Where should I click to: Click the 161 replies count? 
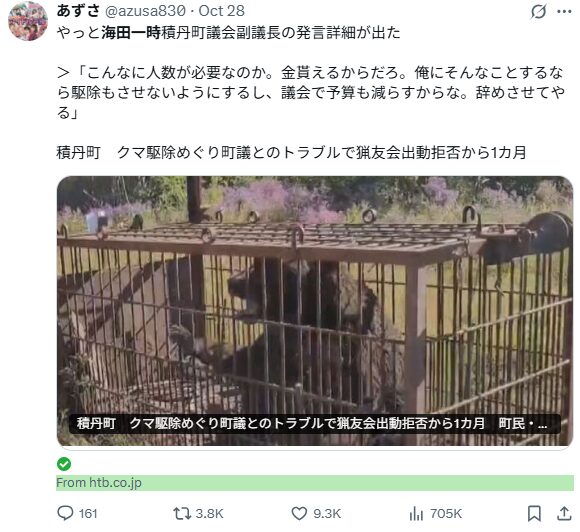(x=88, y=514)
